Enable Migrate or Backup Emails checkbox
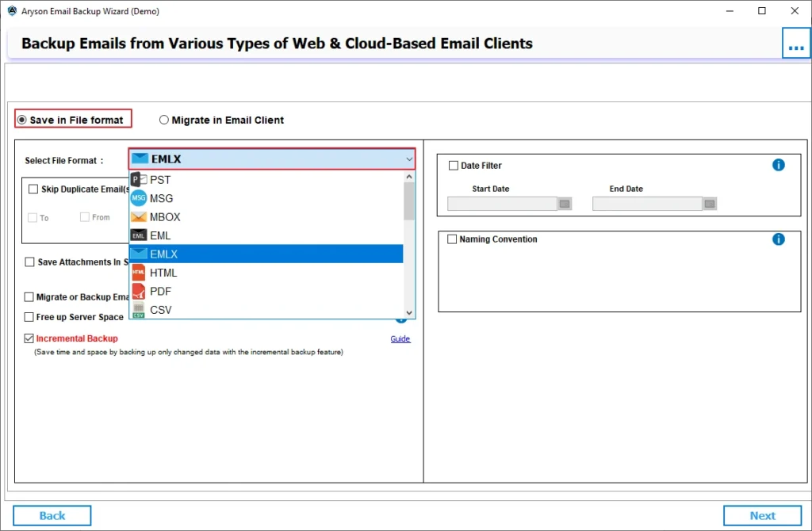This screenshot has width=812, height=531. pyautogui.click(x=29, y=297)
